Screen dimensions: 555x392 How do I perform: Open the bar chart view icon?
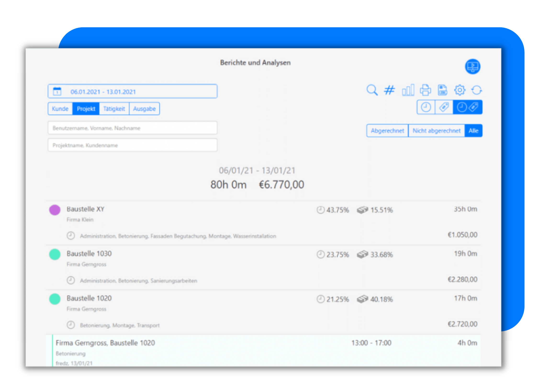pos(408,90)
